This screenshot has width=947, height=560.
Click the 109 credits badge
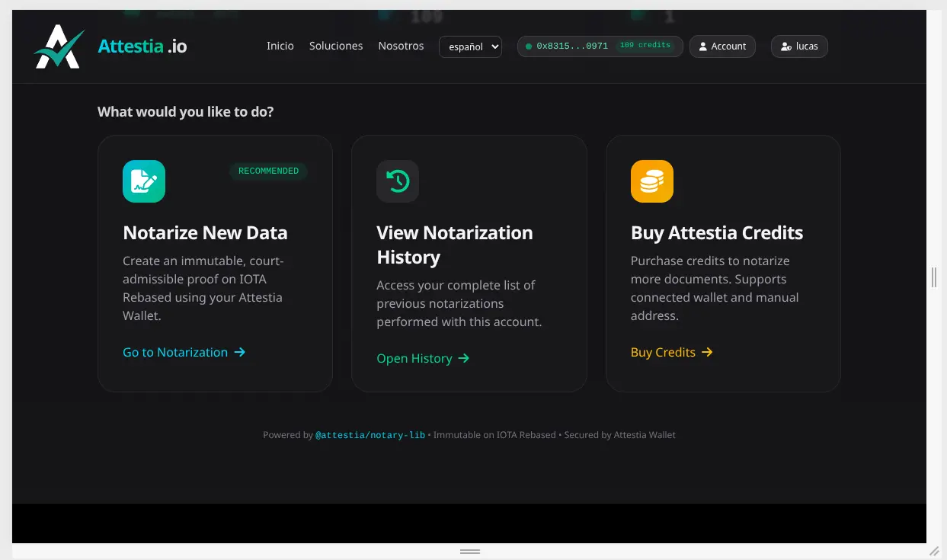645,46
